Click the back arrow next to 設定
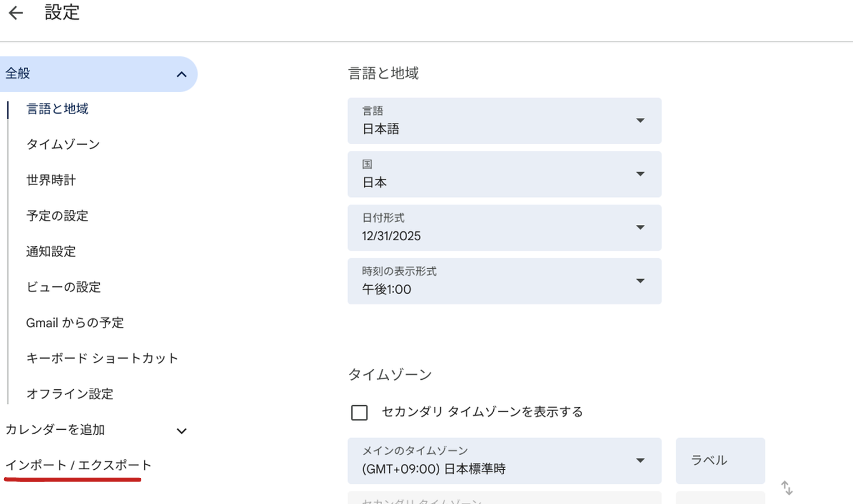 tap(16, 13)
